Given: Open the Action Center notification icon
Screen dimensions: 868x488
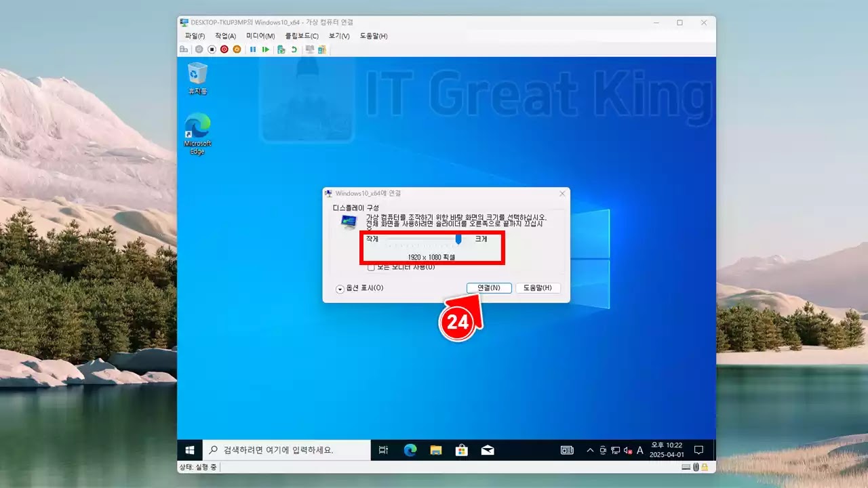Looking at the screenshot, I should 698,450.
